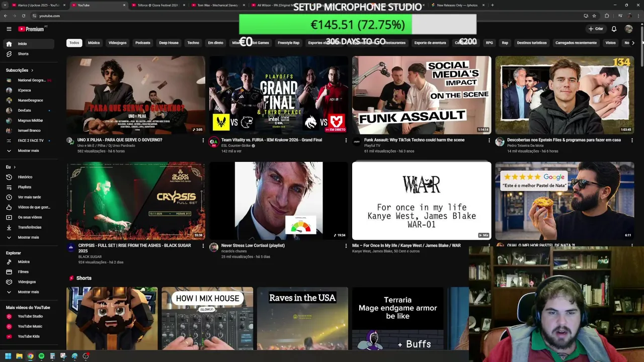Expand Mostrar mais under Explorar

[x=28, y=292]
